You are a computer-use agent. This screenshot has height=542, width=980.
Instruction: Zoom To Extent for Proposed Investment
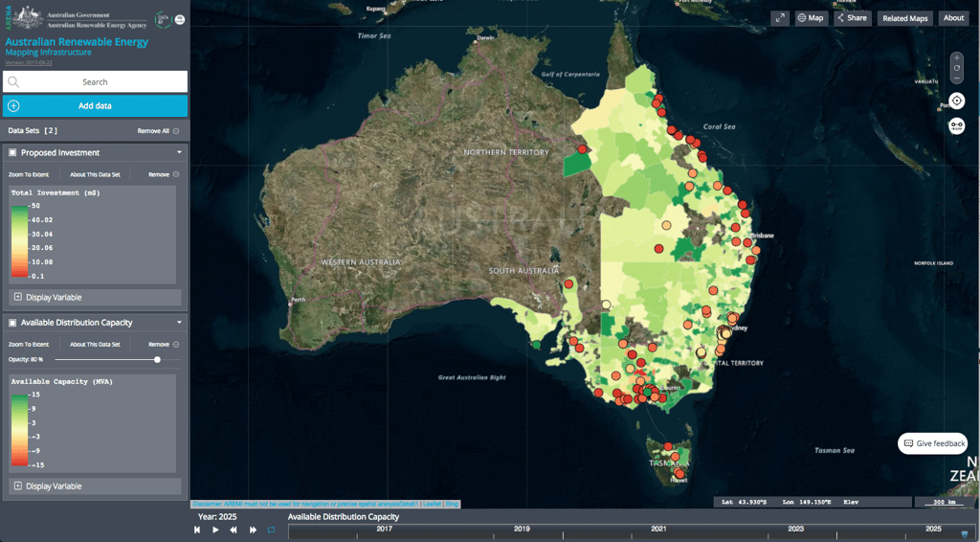(x=29, y=174)
